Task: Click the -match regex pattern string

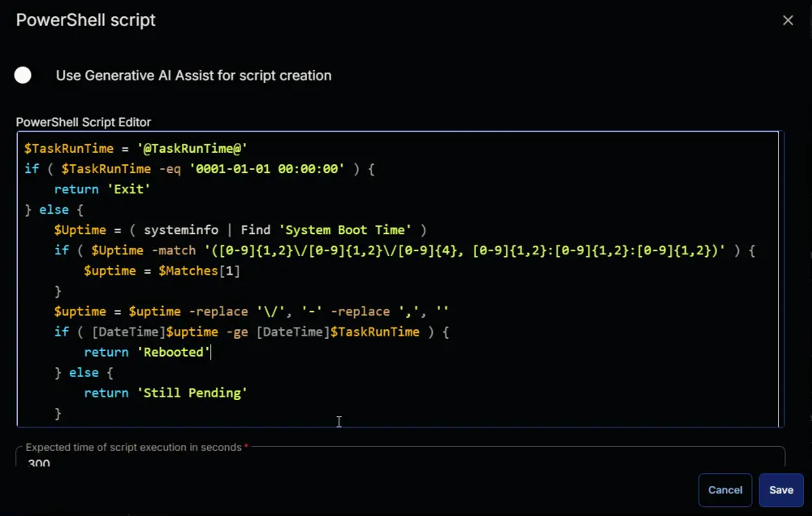Action: coord(464,251)
